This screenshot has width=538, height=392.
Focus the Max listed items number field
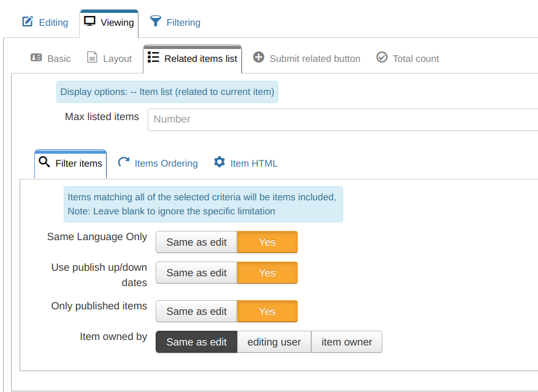343,119
